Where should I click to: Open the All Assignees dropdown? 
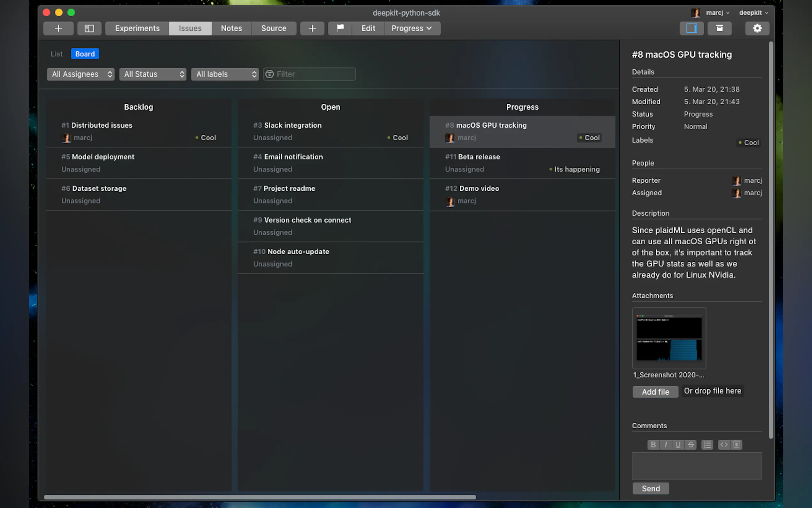(x=81, y=74)
